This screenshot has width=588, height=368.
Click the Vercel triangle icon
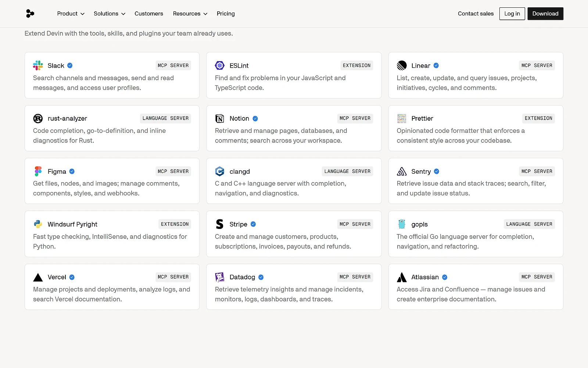pyautogui.click(x=38, y=277)
